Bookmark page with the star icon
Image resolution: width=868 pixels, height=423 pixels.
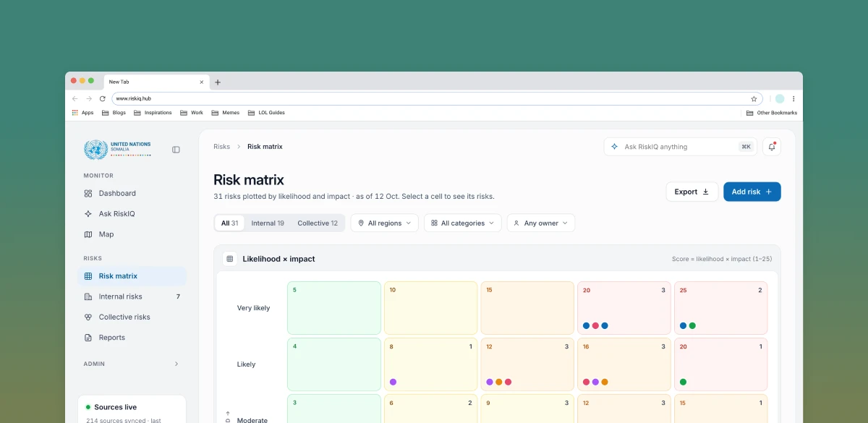point(754,99)
